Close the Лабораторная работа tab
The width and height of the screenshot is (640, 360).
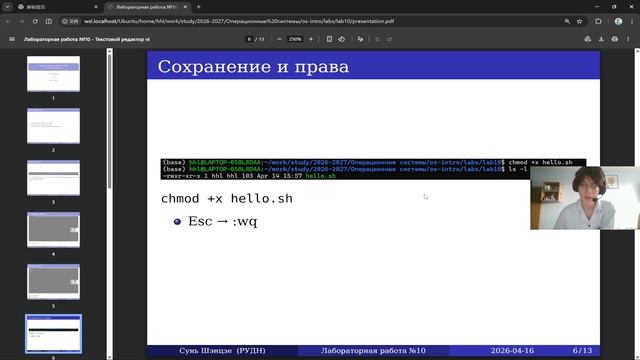click(185, 7)
